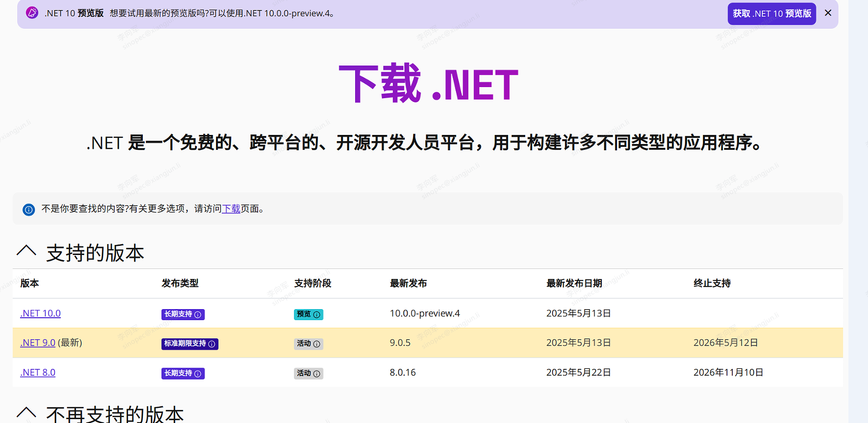
Task: Click info icon on 标准期限支持 badge
Action: point(212,344)
